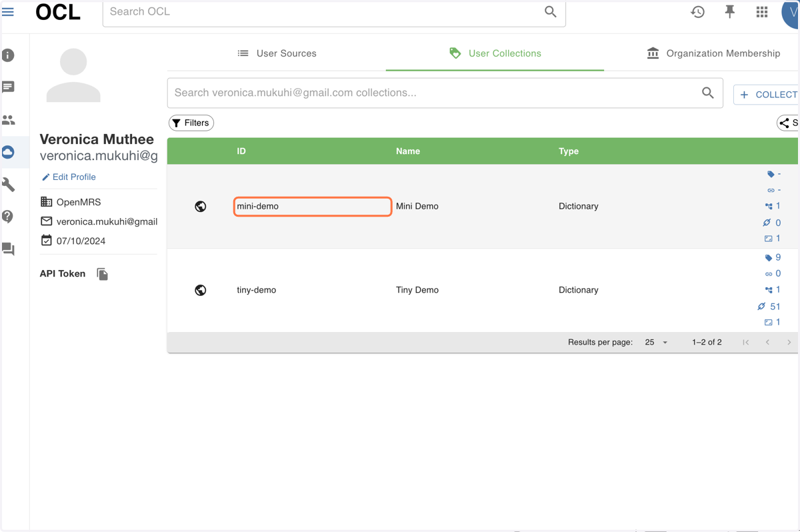
Task: Sort by the Name column header
Action: (x=408, y=151)
